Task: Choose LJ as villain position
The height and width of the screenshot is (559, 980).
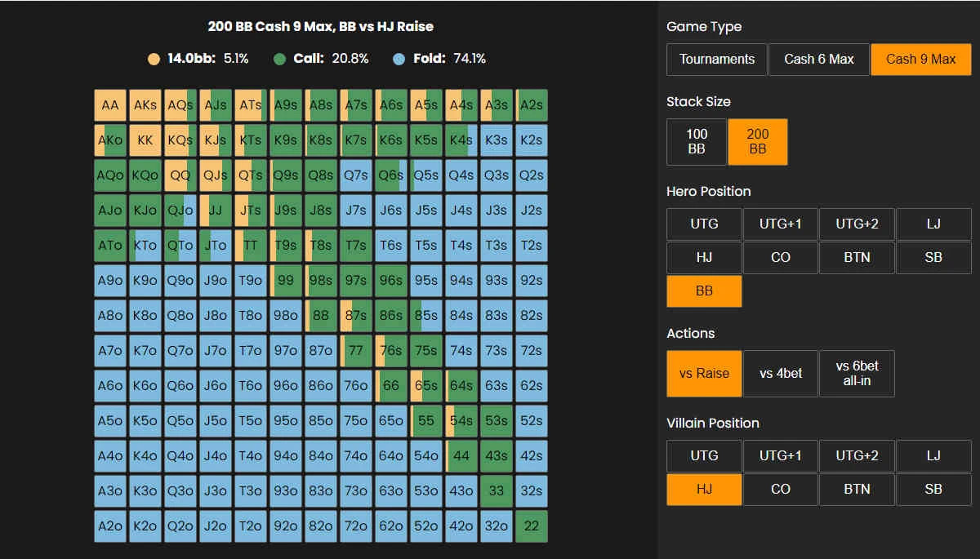Action: 933,455
